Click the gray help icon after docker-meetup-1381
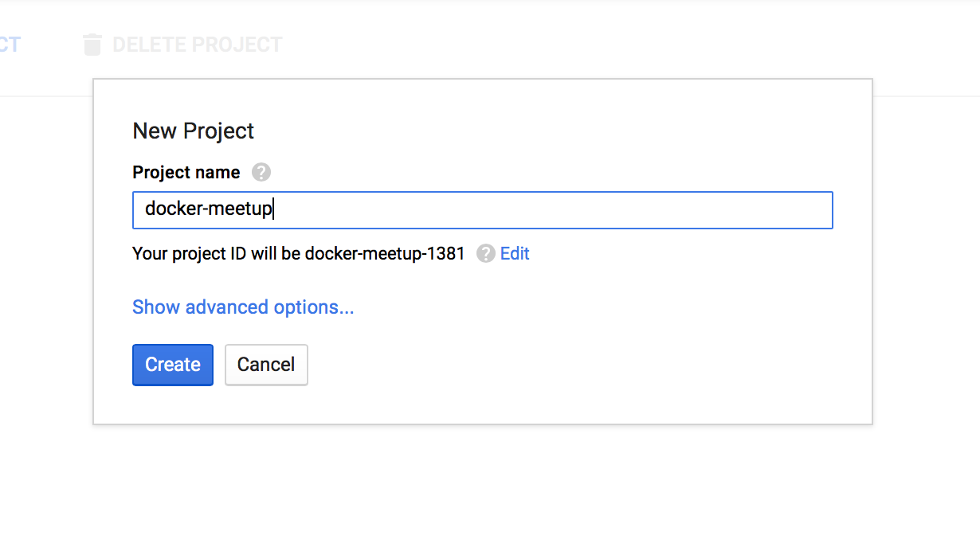980x551 pixels. [x=484, y=253]
